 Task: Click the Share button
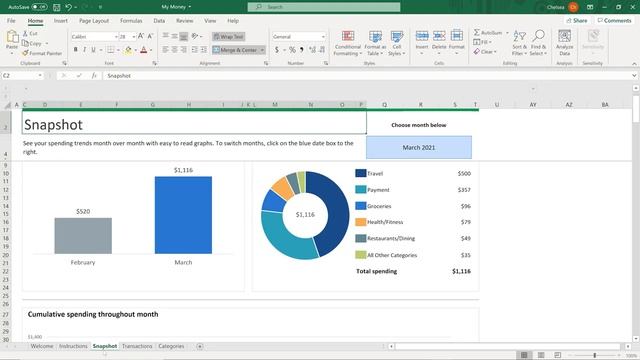577,20
